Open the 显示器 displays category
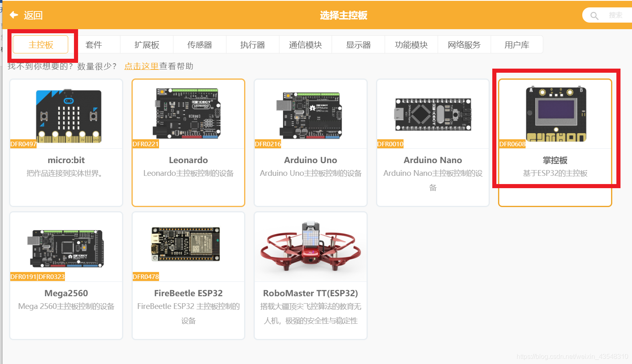The height and width of the screenshot is (364, 632). [x=358, y=44]
